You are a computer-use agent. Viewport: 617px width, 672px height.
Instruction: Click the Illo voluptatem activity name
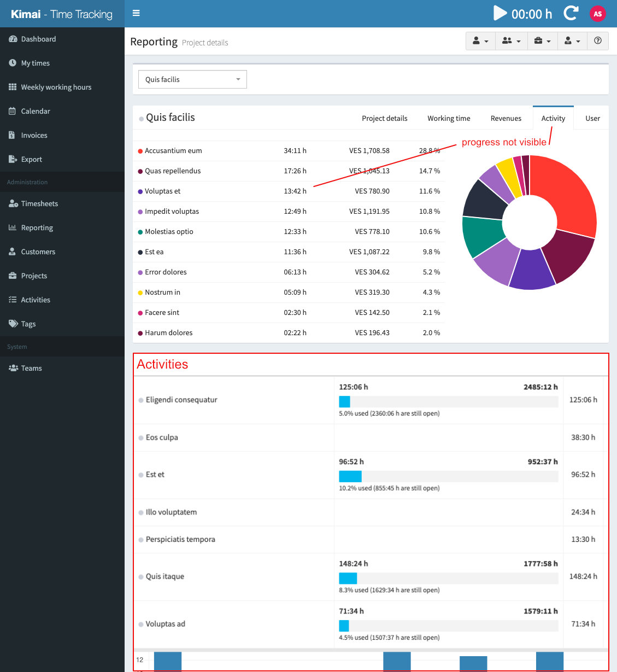pos(171,512)
